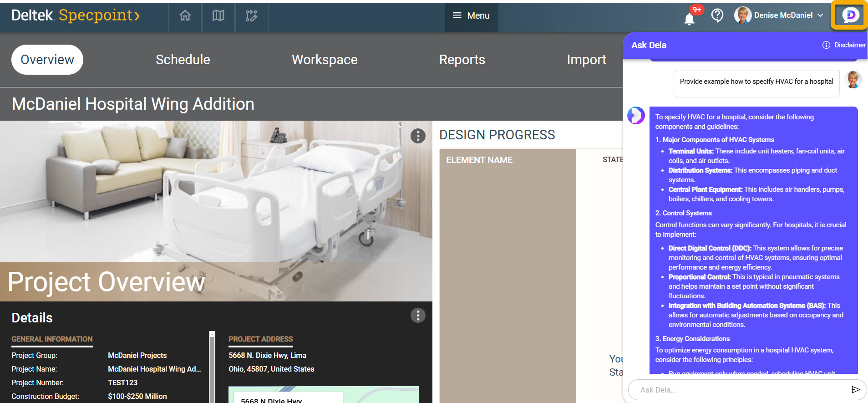Open the map/book icon in header
Screen dimensions: 868x403
[x=218, y=16]
